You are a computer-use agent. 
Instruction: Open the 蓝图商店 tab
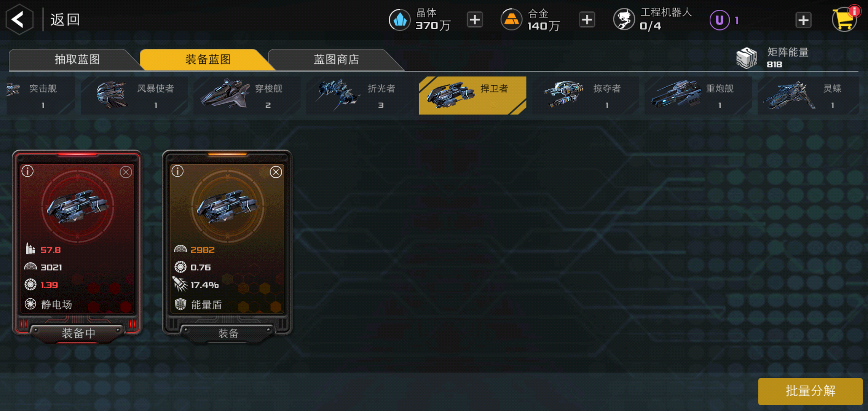tap(336, 60)
